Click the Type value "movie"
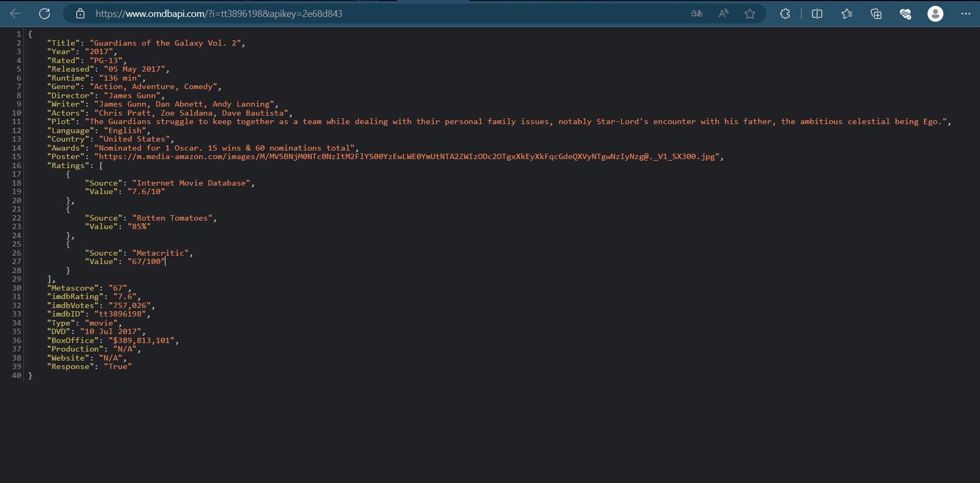 pyautogui.click(x=101, y=323)
